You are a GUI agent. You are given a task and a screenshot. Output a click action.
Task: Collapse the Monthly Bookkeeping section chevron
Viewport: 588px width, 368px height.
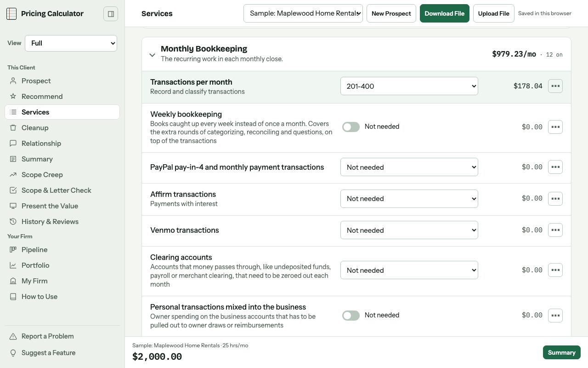point(152,55)
